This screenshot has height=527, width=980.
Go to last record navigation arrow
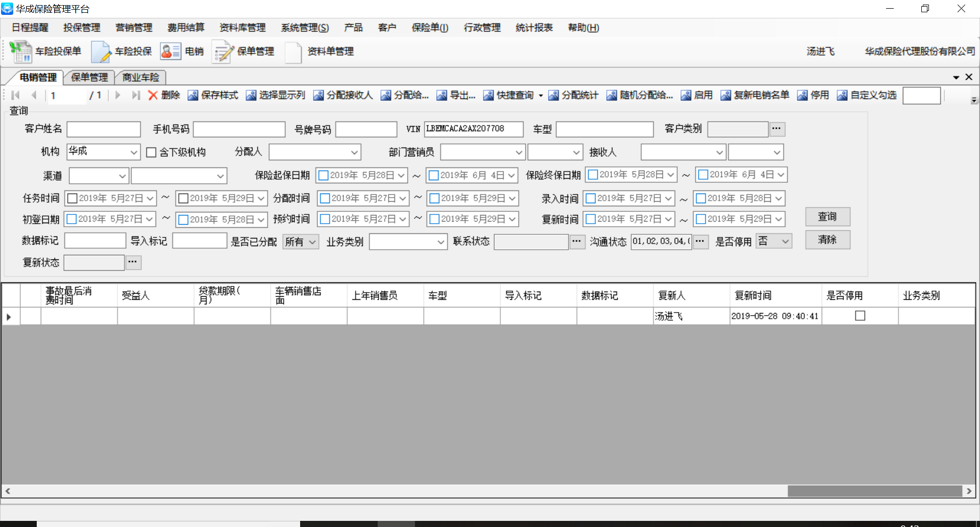click(136, 95)
